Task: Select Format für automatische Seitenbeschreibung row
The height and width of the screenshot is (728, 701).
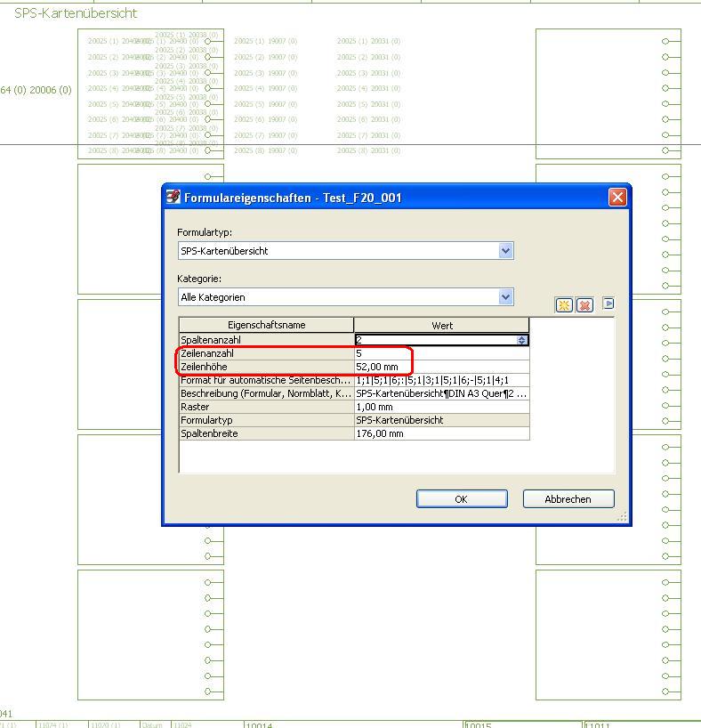Action: point(354,380)
